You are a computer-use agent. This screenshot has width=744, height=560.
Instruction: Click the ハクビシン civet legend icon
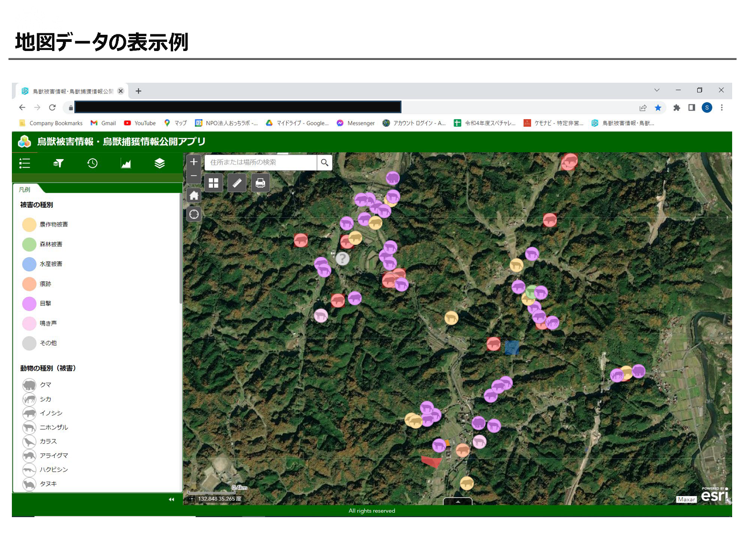[x=29, y=470]
